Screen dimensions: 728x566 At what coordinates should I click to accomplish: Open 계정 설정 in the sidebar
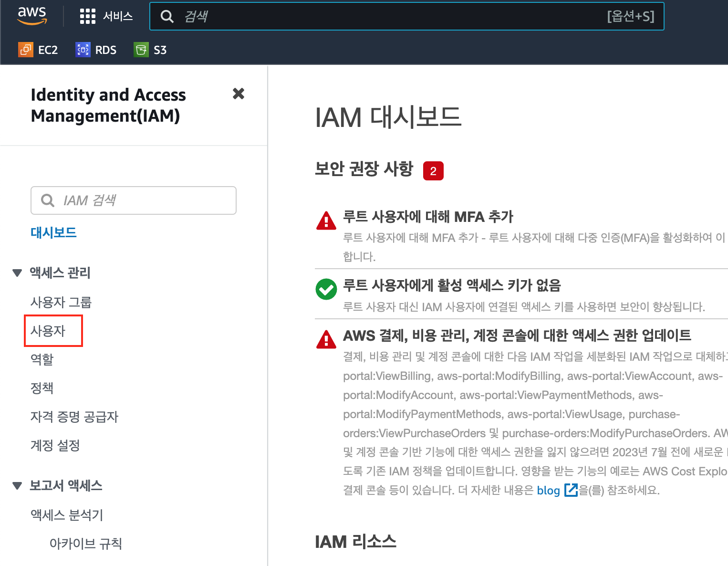pos(55,445)
